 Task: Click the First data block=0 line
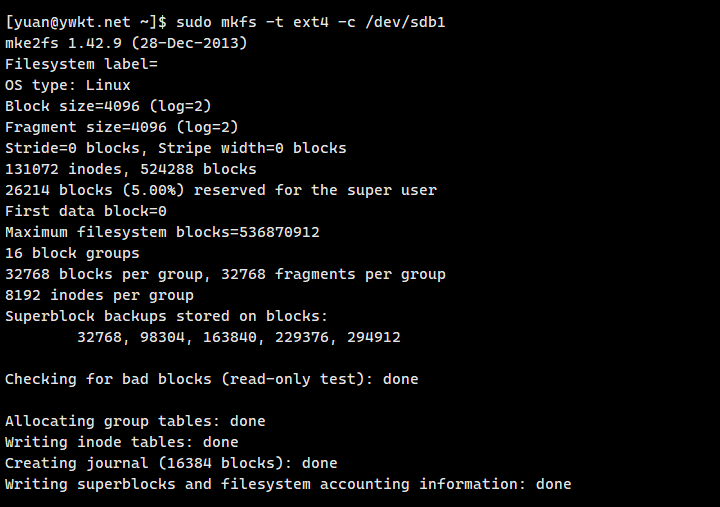[x=86, y=211]
